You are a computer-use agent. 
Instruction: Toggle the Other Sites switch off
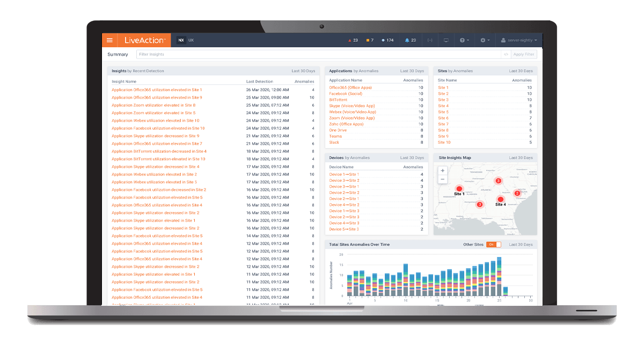[x=493, y=245]
